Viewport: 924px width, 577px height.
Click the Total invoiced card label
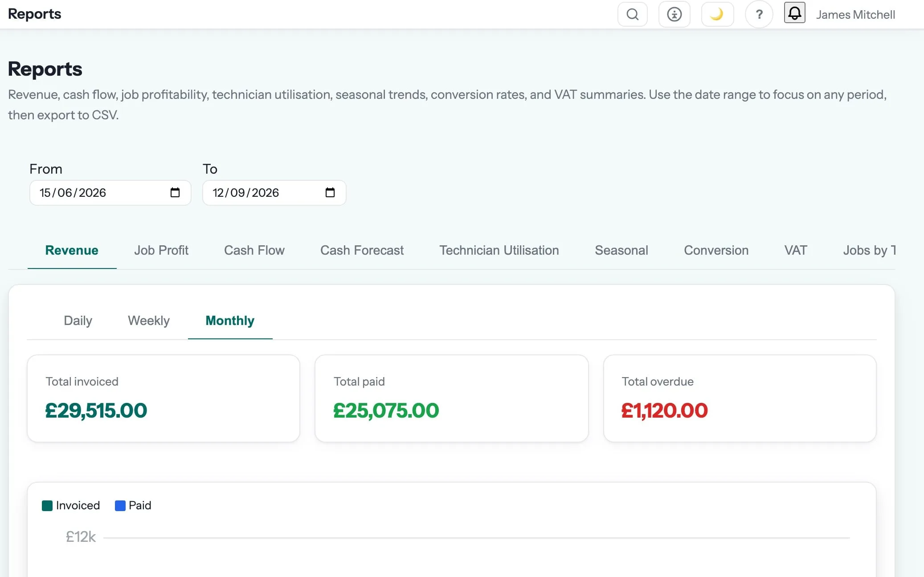click(x=82, y=382)
